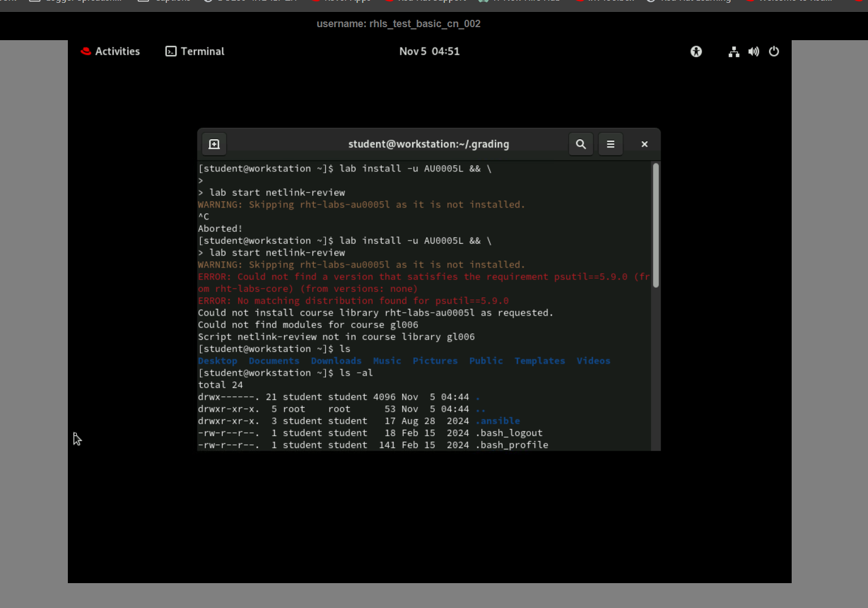Open the terminal hamburger menu
Viewport: 868px width, 608px height.
click(611, 144)
